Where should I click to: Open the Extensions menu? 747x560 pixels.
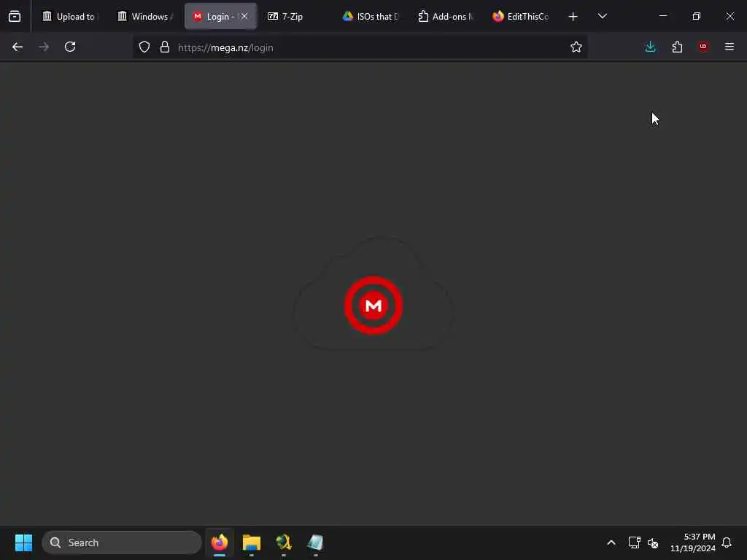(677, 47)
